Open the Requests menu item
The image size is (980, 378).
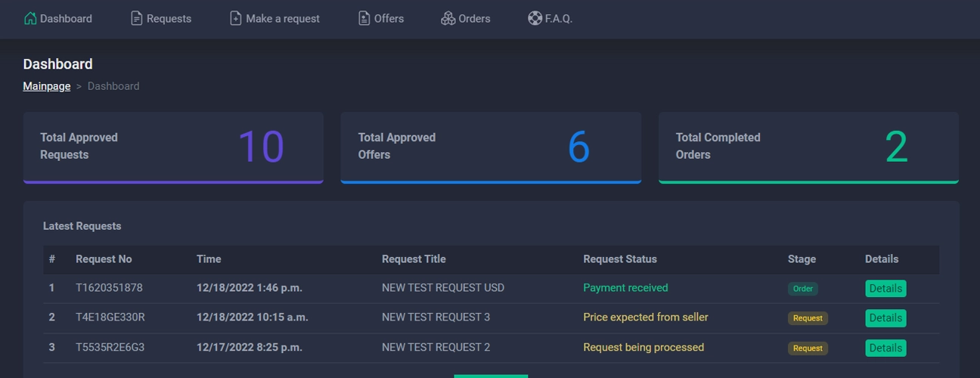point(169,18)
